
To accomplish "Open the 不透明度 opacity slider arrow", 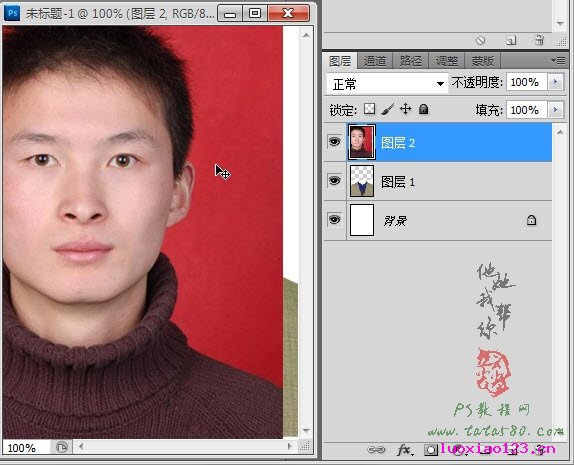I will point(555,82).
